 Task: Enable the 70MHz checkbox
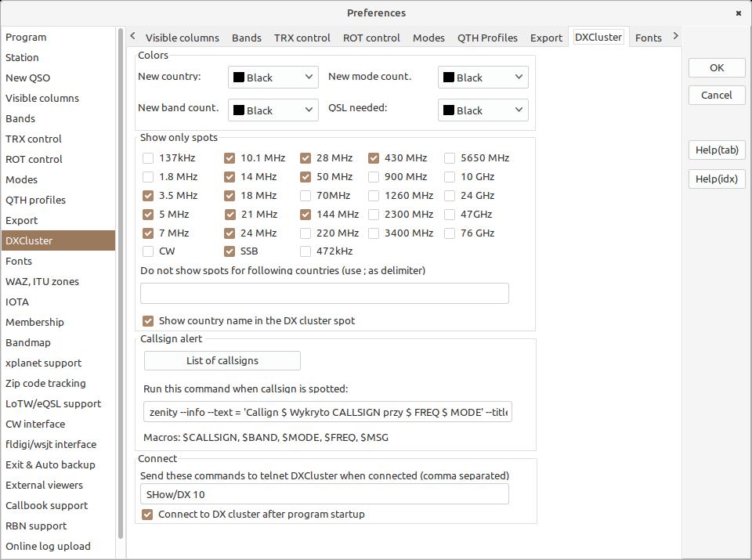[x=305, y=196]
